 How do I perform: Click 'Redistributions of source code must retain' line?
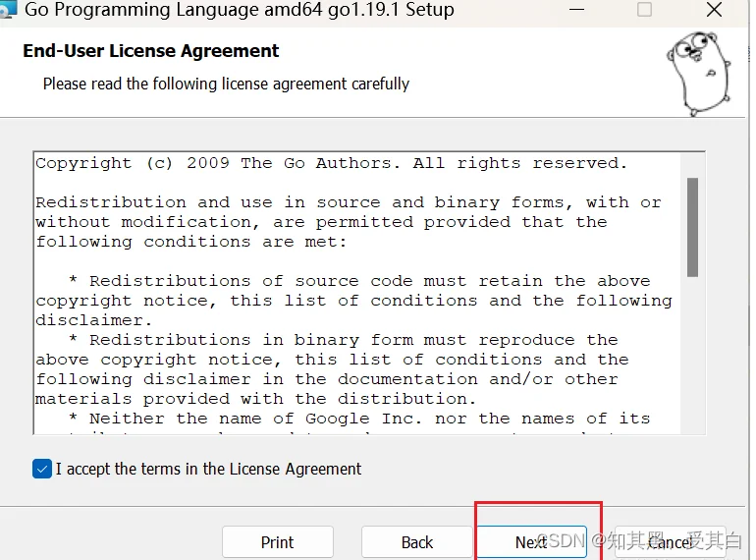tap(359, 281)
